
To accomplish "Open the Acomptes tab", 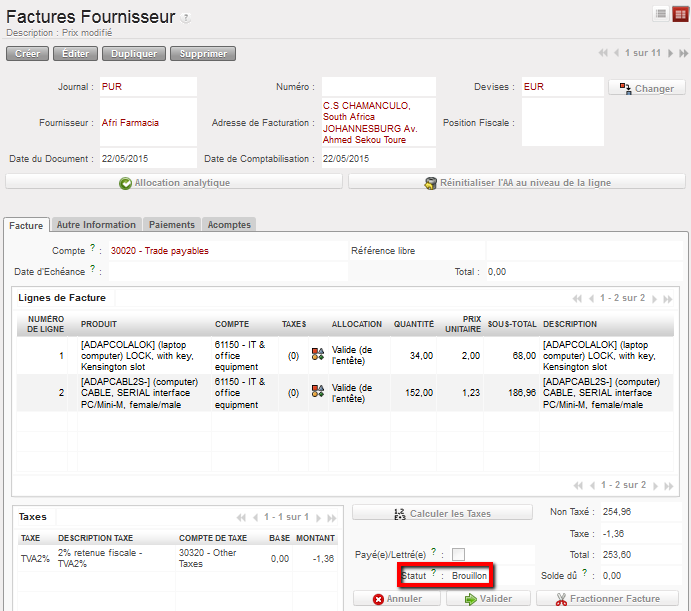I will click(229, 225).
